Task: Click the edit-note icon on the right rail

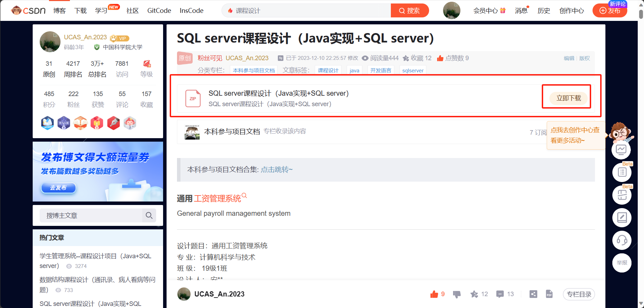Action: (622, 218)
